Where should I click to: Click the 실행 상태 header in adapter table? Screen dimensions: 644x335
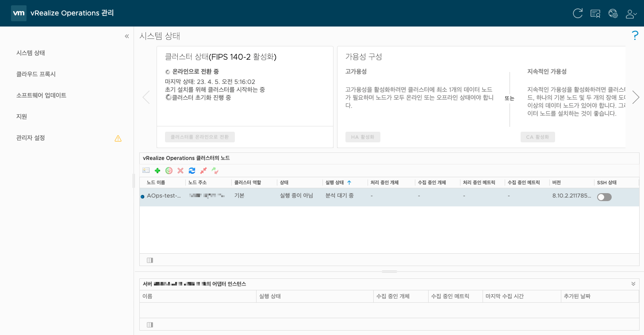(315, 296)
